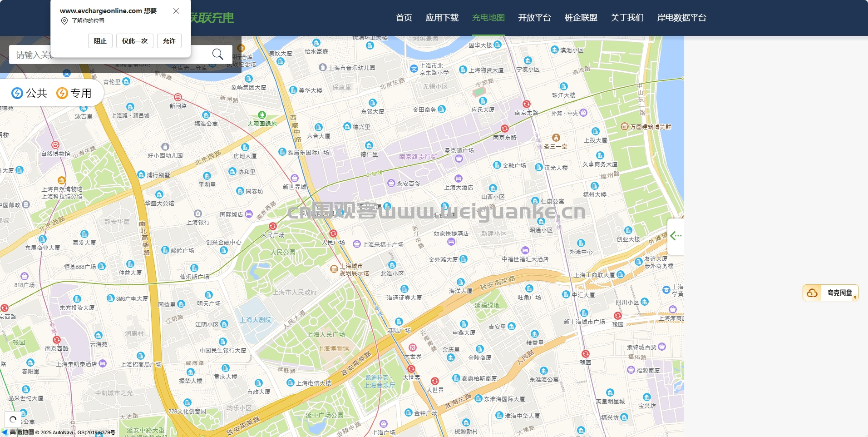Click the search magnifier icon
This screenshot has height=437, width=868.
(217, 55)
